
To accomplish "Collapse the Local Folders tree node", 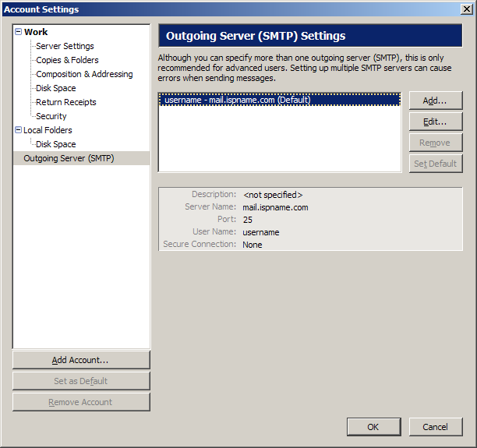I will (x=18, y=130).
